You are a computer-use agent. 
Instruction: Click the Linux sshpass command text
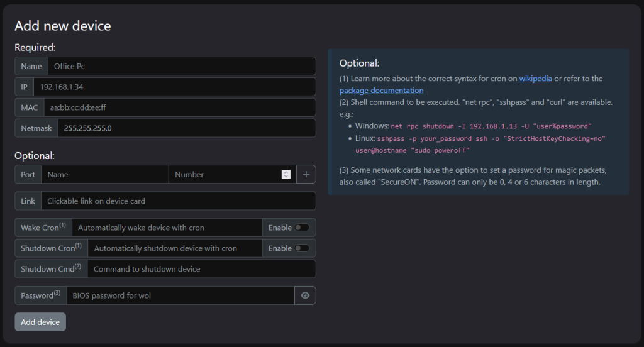point(480,145)
